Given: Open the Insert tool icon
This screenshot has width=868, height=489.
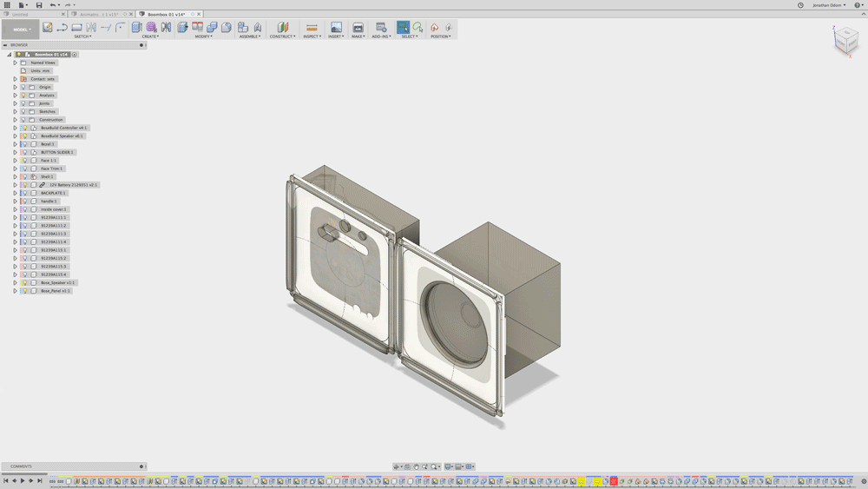Looking at the screenshot, I should click(336, 28).
